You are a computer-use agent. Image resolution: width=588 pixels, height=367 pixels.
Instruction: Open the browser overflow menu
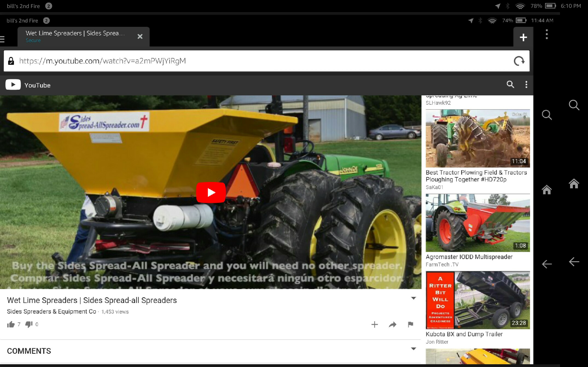pyautogui.click(x=547, y=34)
